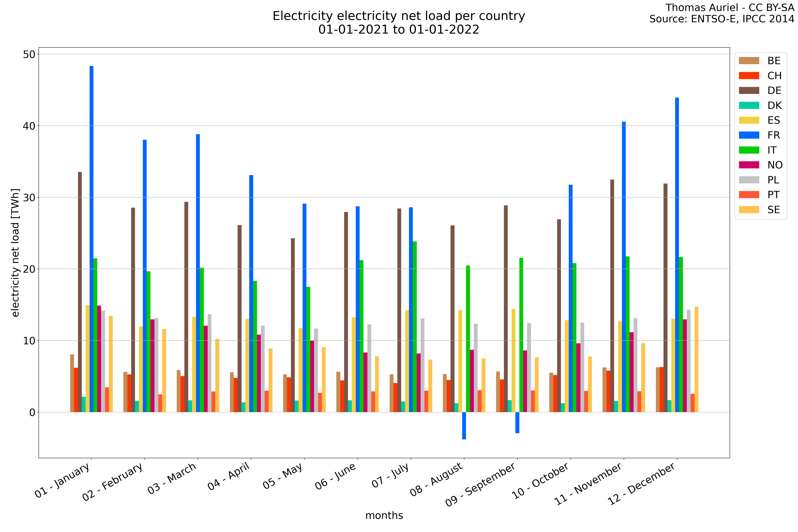Click the CH legend color swatch
Screen dimensions: 798x532
pos(749,76)
